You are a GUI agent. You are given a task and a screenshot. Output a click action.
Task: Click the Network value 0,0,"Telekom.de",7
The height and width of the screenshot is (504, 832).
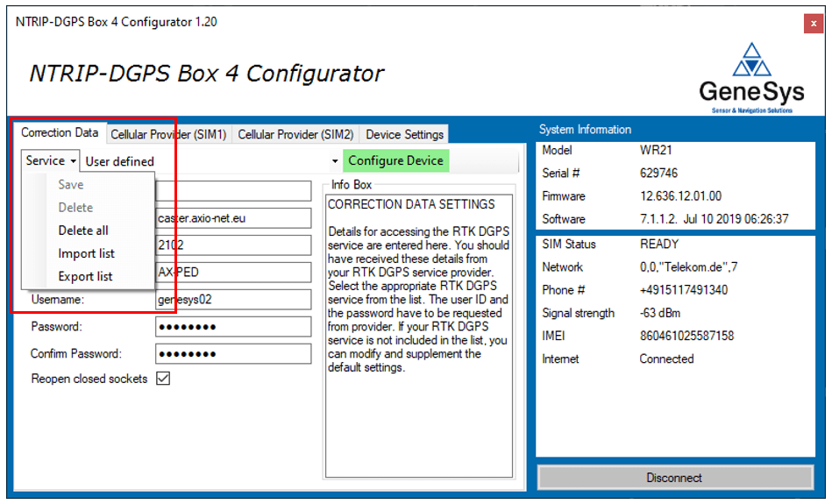pyautogui.click(x=688, y=266)
